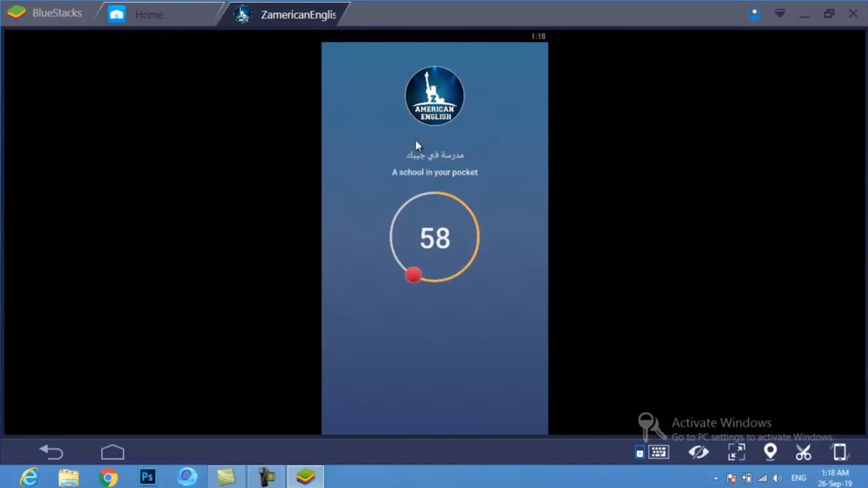Open the volume speaker tray icon
This screenshot has height=488, width=868.
pos(777,479)
